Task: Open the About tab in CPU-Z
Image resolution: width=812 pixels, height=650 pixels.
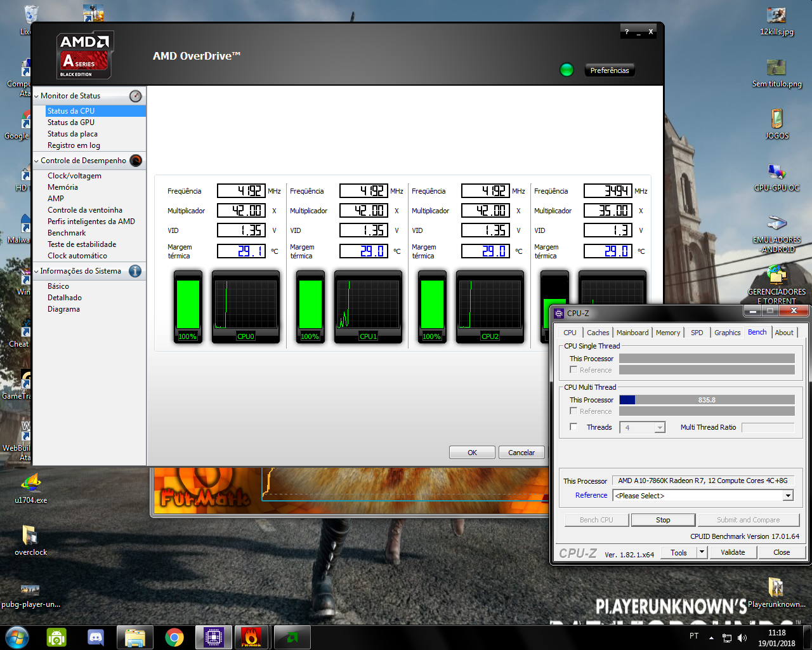Action: (x=784, y=333)
